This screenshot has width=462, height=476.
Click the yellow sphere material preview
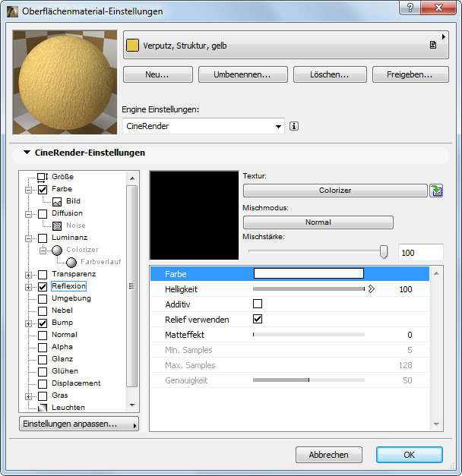(x=65, y=82)
